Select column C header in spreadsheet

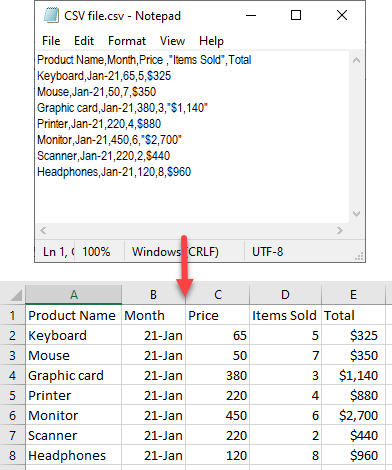(x=217, y=295)
